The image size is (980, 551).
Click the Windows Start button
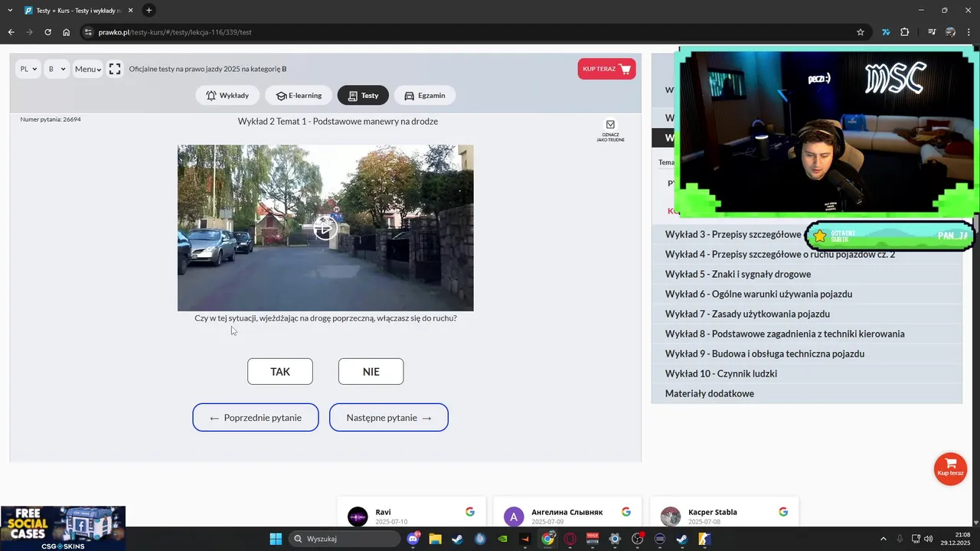coord(276,539)
